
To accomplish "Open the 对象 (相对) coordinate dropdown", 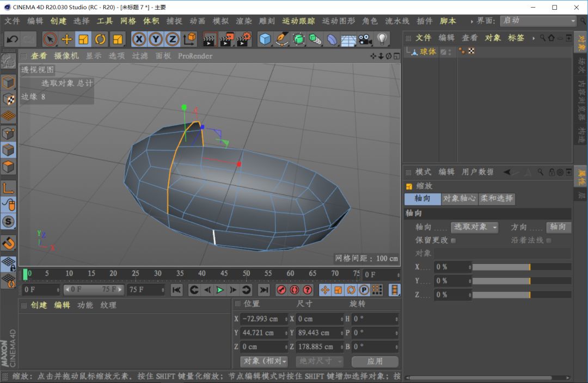I will pyautogui.click(x=265, y=361).
